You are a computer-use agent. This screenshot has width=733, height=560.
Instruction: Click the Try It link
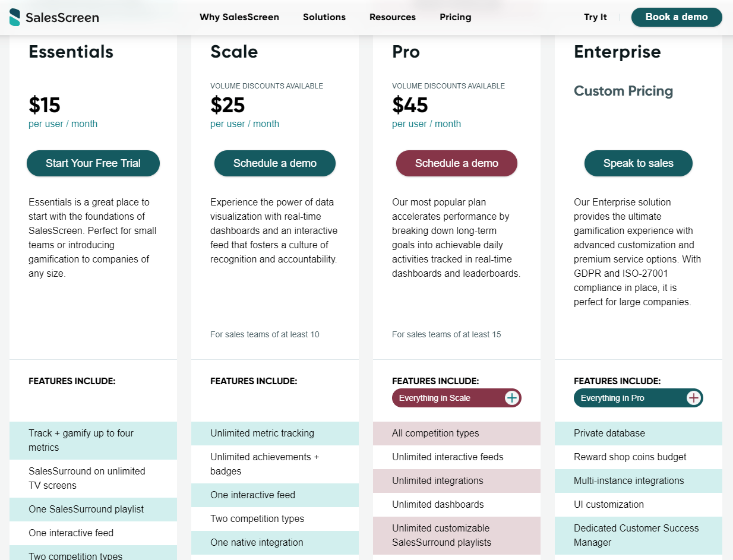tap(595, 17)
